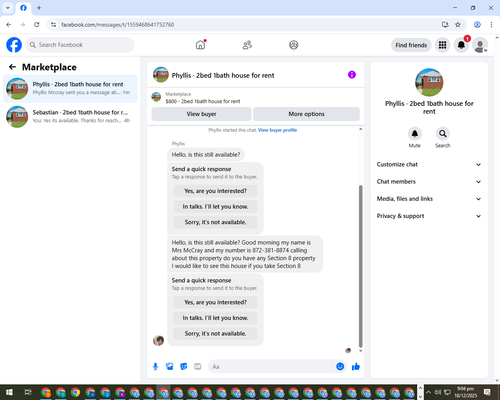Send second 'Yes, are you interested?' quick response
The image size is (500, 400).
click(x=215, y=302)
